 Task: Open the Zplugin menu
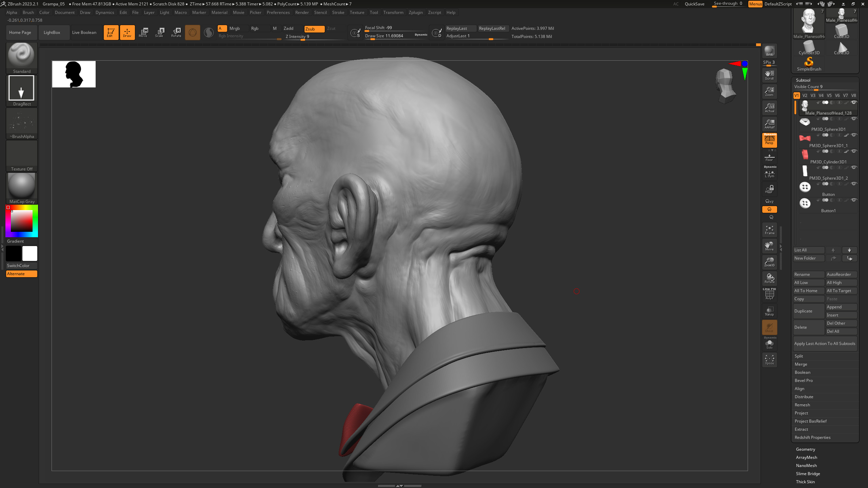[415, 13]
